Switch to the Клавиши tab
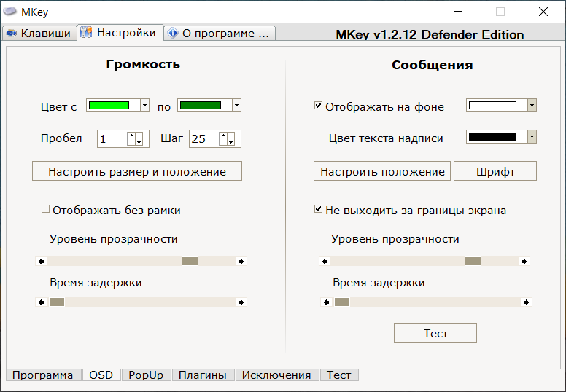This screenshot has height=392, width=566. (x=39, y=34)
